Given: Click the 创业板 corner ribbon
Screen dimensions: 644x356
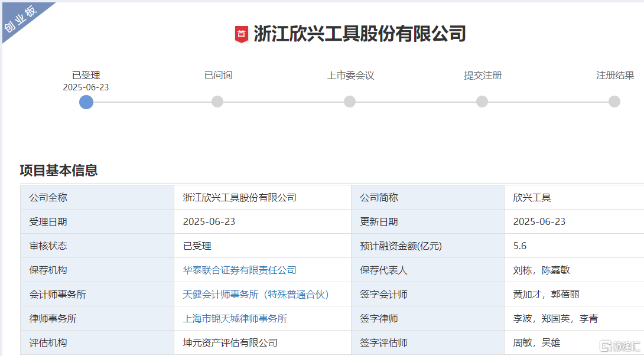Looking at the screenshot, I should pos(21,19).
